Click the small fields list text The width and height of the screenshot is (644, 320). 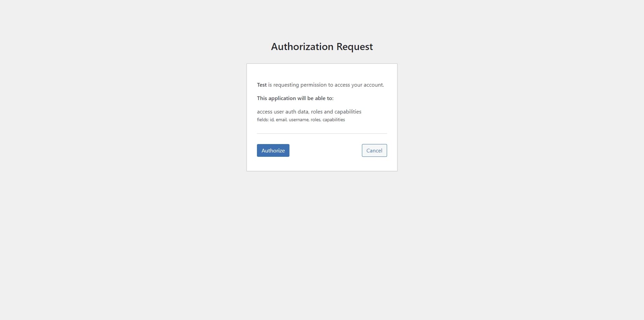pyautogui.click(x=301, y=120)
